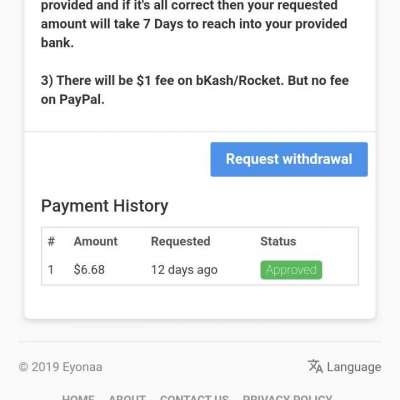The width and height of the screenshot is (400, 400).
Task: Click the Request withdrawal button
Action: click(289, 159)
